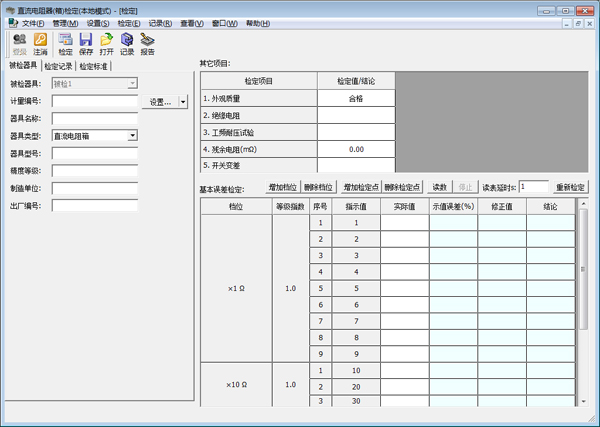Viewport: 600px width, 427px height.
Task: Click the 读数 button
Action: (x=439, y=187)
